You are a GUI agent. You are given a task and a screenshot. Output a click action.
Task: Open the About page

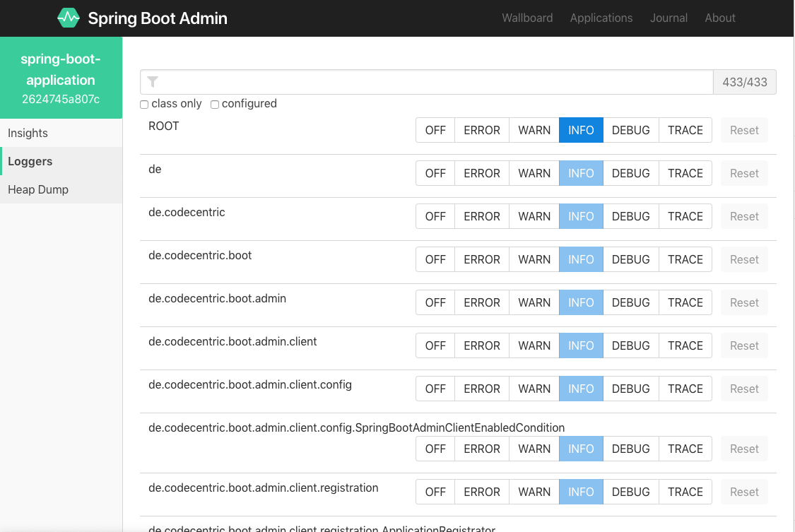[719, 18]
